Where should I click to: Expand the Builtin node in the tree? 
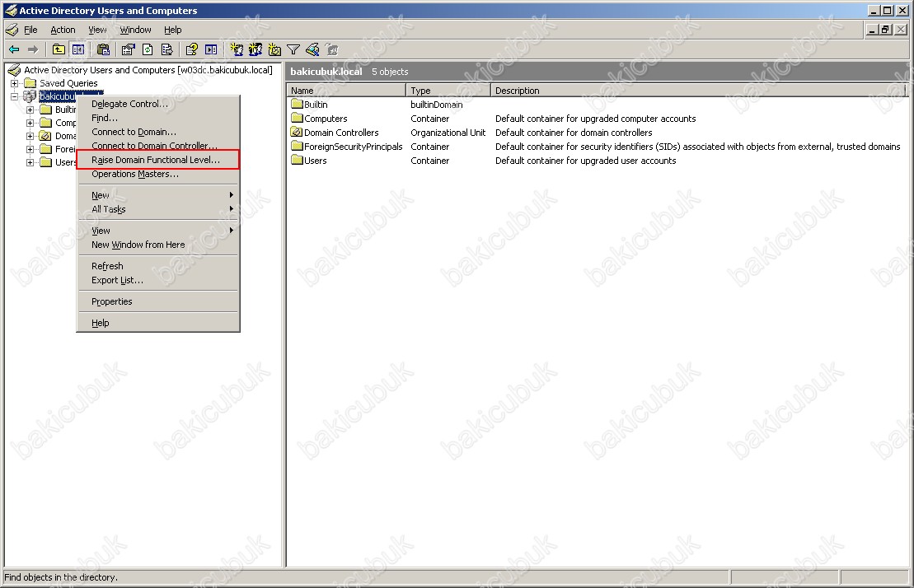30,110
